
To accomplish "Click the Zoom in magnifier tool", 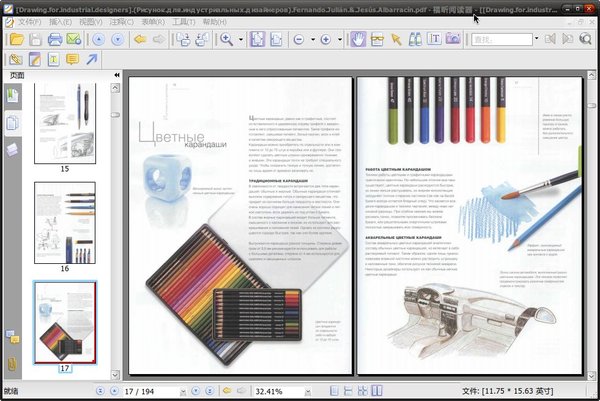I will [226, 39].
